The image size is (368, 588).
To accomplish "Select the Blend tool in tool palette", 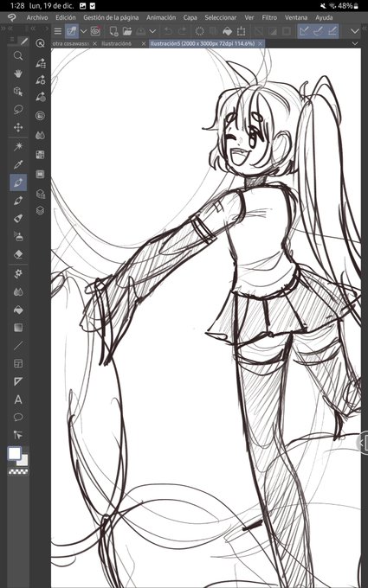I will [x=18, y=291].
